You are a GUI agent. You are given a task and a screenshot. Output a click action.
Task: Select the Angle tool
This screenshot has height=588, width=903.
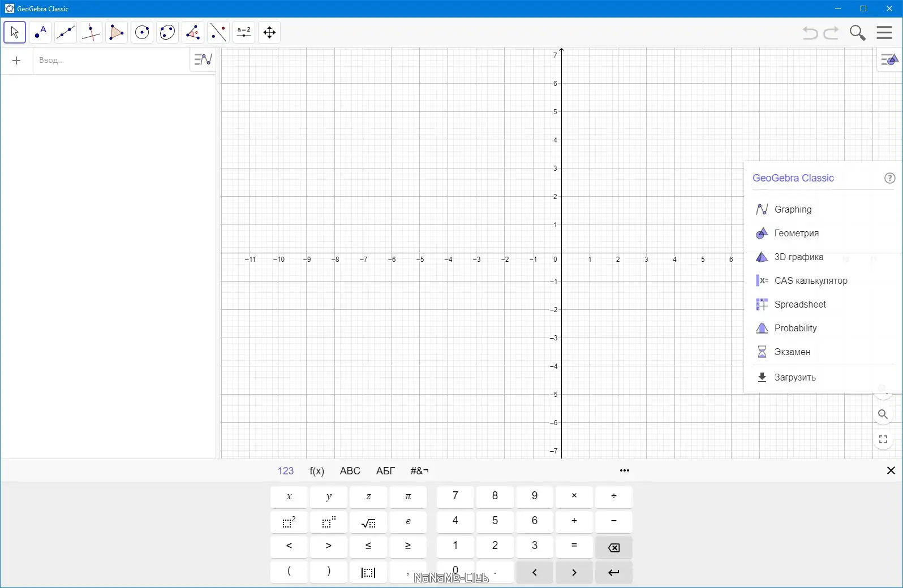point(193,32)
